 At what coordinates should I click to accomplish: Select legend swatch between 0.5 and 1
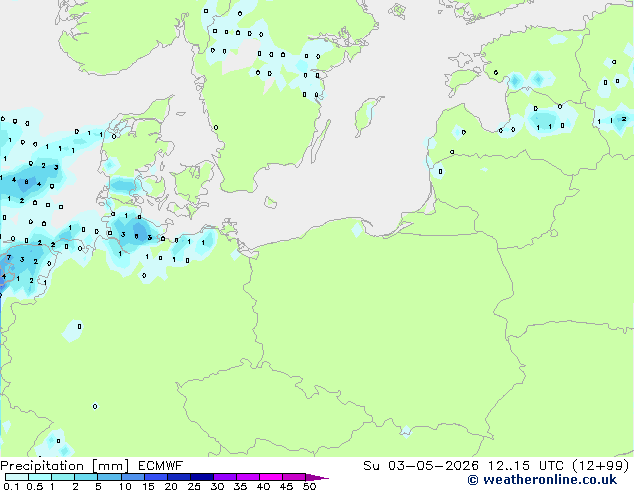pos(40,477)
